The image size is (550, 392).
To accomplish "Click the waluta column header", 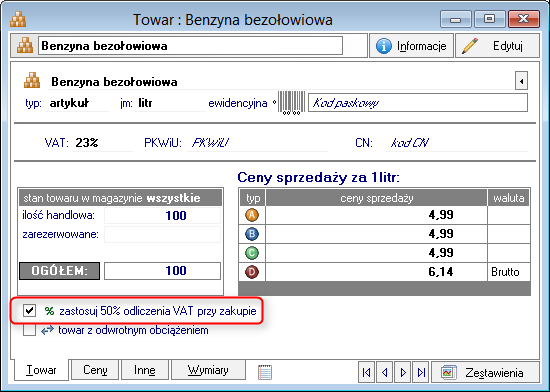I will [x=509, y=198].
